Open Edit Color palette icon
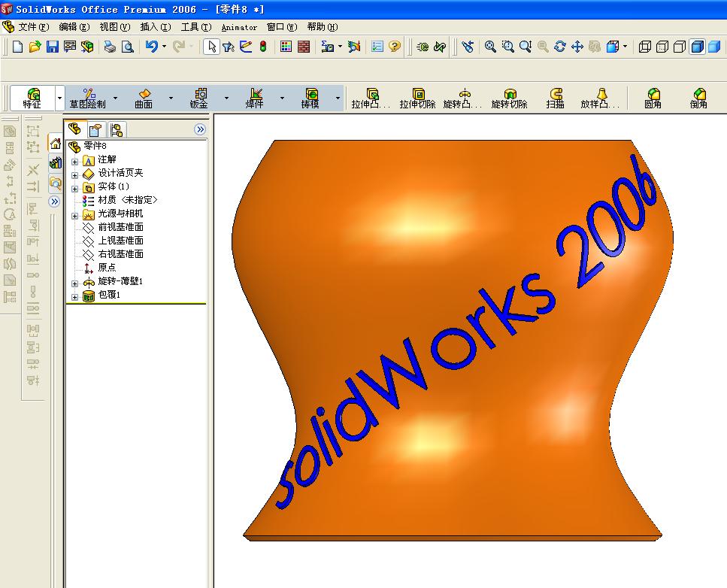The height and width of the screenshot is (588, 727). click(x=286, y=47)
